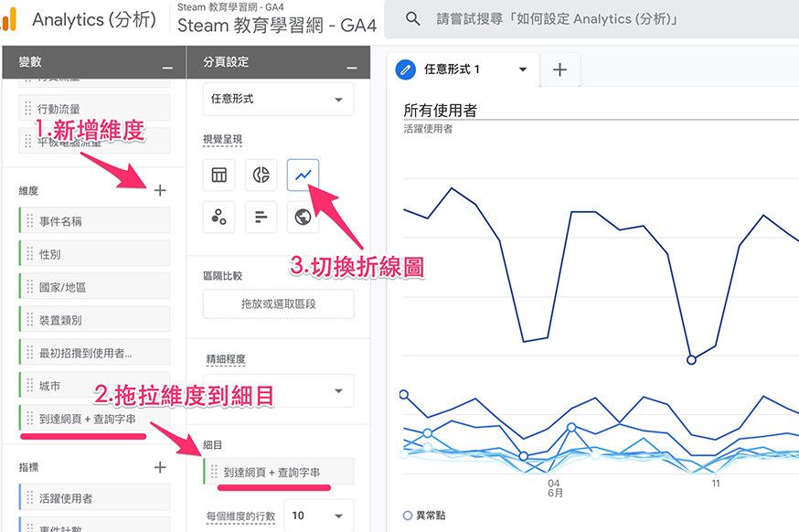Click the 所有使用者 chart title

tap(441, 110)
